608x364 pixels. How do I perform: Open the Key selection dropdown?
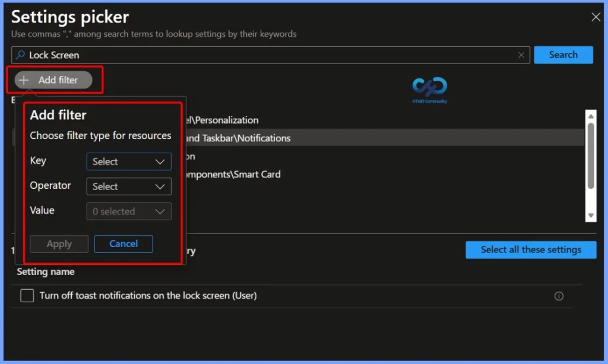128,161
